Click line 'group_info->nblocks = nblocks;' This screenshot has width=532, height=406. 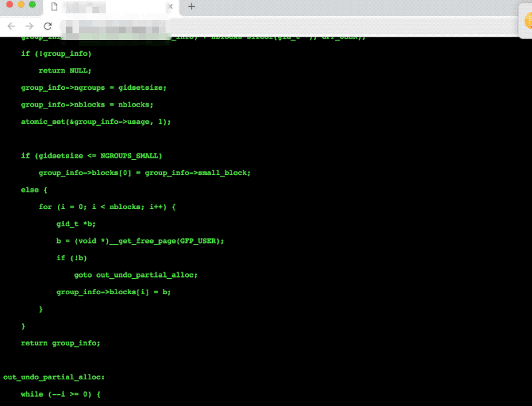[87, 104]
